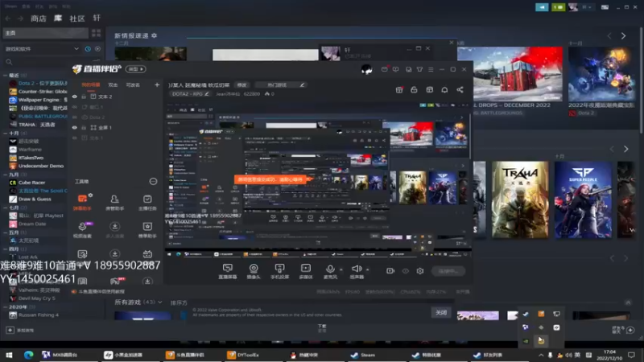Collapse the 九月 group in the Steam library
The height and width of the screenshot is (362, 644).
tap(5, 175)
